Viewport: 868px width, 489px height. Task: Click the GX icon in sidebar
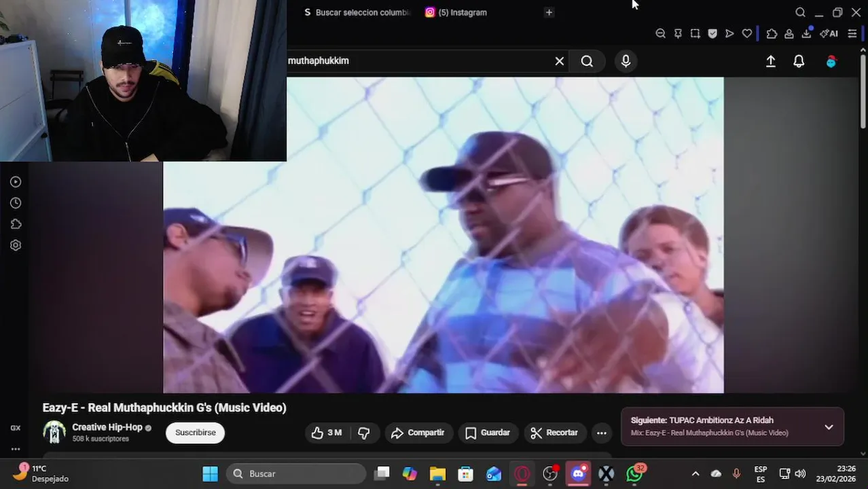[x=16, y=428]
